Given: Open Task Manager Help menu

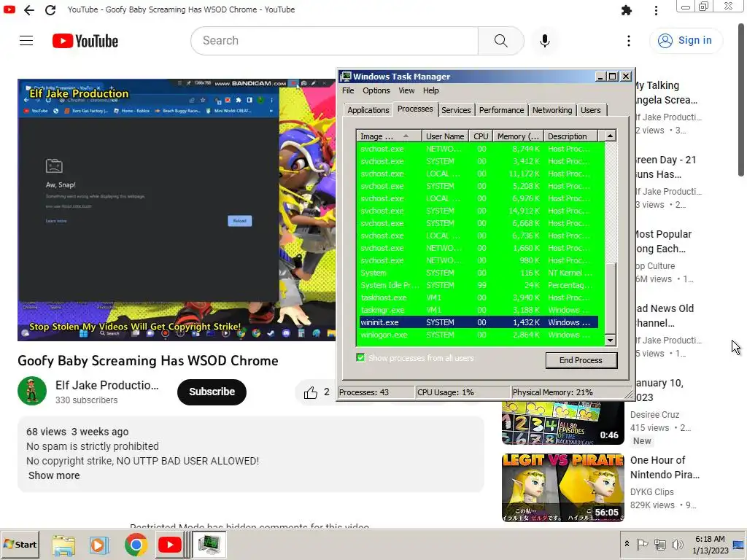Looking at the screenshot, I should coord(430,90).
